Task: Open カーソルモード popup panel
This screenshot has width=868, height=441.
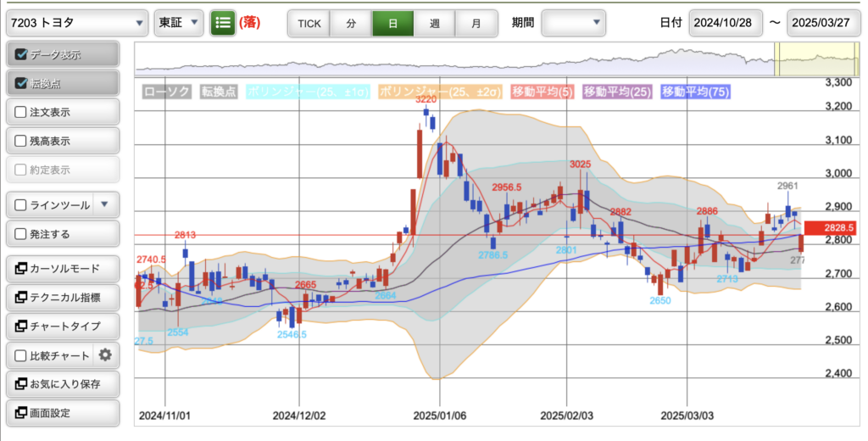Action: [63, 269]
